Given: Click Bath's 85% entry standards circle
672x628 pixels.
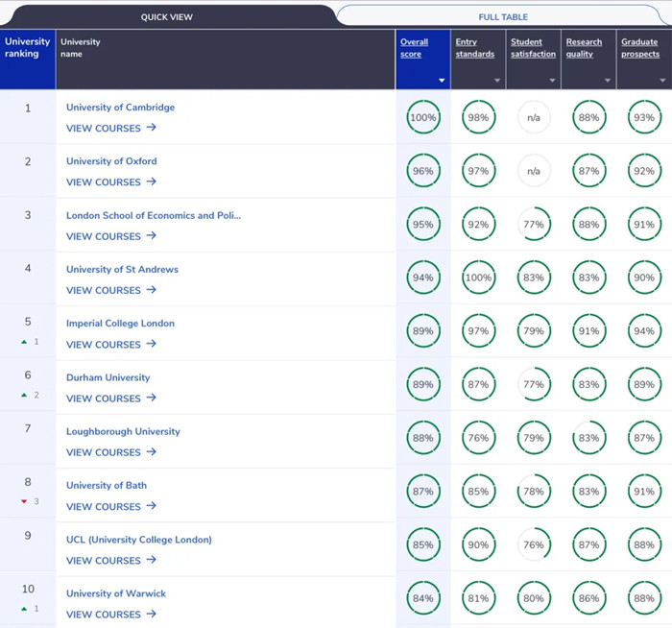Looking at the screenshot, I should point(478,492).
